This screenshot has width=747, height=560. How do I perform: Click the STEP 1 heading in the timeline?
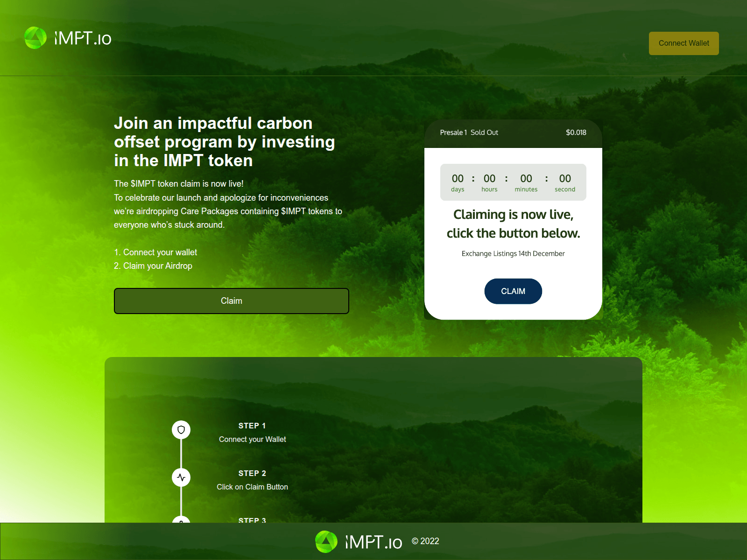tap(252, 426)
